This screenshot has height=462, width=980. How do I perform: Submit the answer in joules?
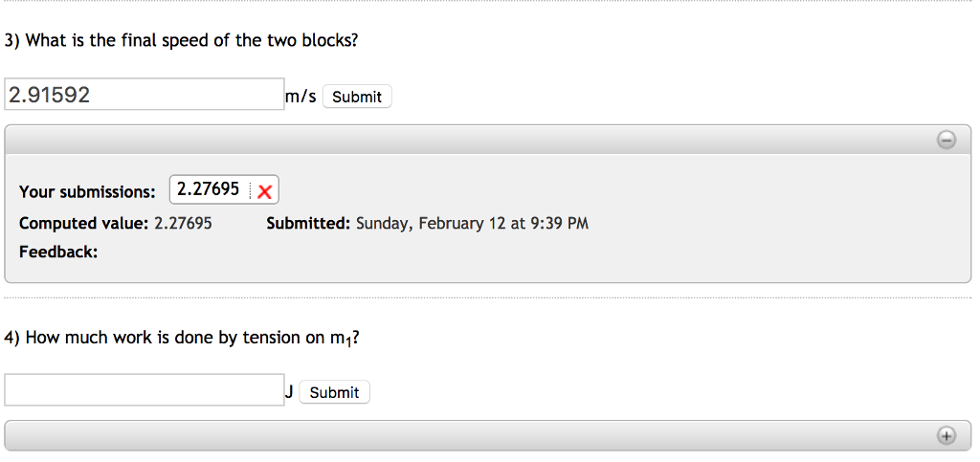[x=334, y=392]
